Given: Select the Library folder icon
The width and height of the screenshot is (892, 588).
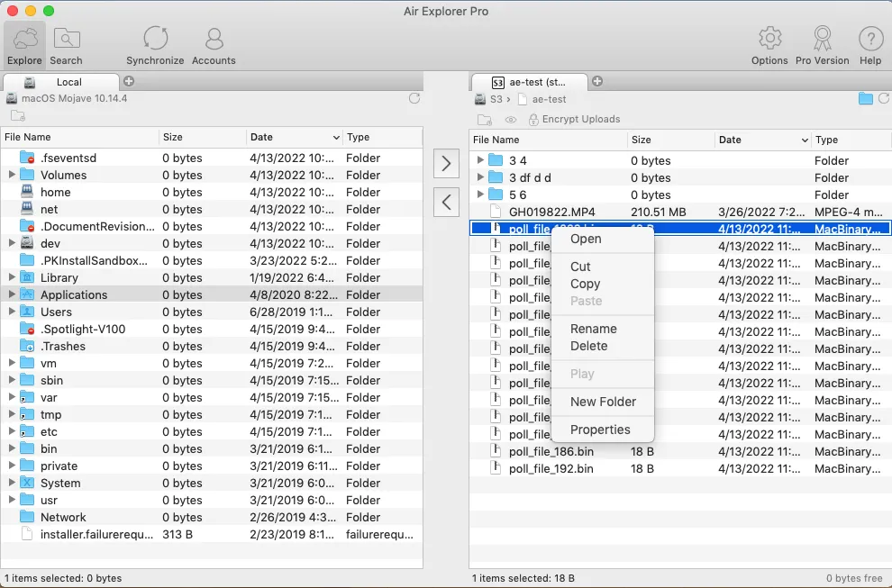Looking at the screenshot, I should (x=27, y=277).
